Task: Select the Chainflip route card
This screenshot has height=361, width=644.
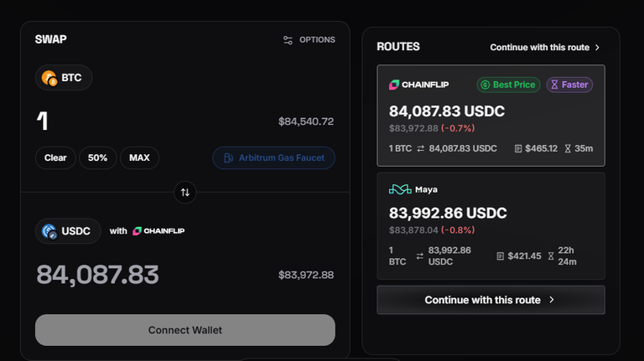Action: point(491,116)
